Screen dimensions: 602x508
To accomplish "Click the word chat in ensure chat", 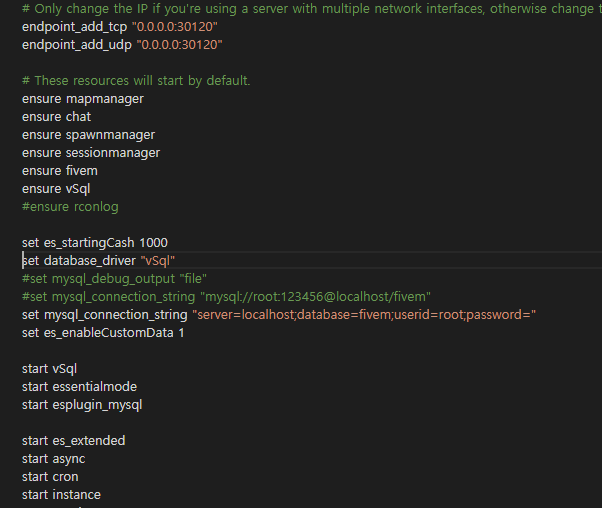I will [78, 117].
